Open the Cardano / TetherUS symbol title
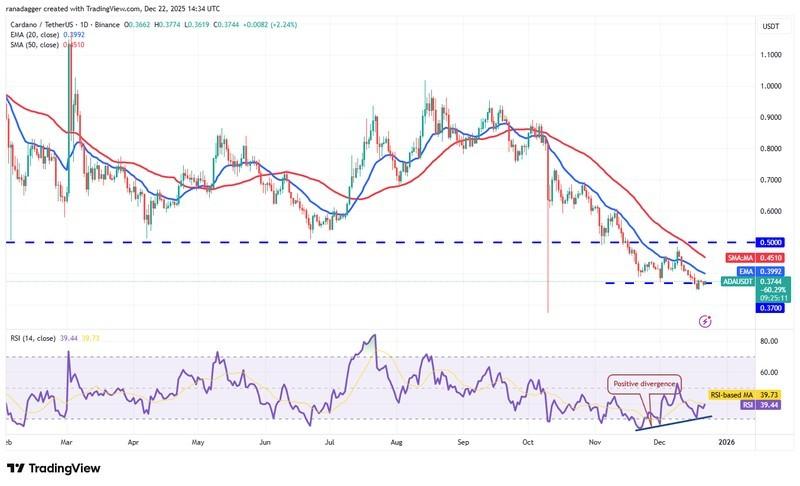The image size is (800, 486). coord(70,26)
